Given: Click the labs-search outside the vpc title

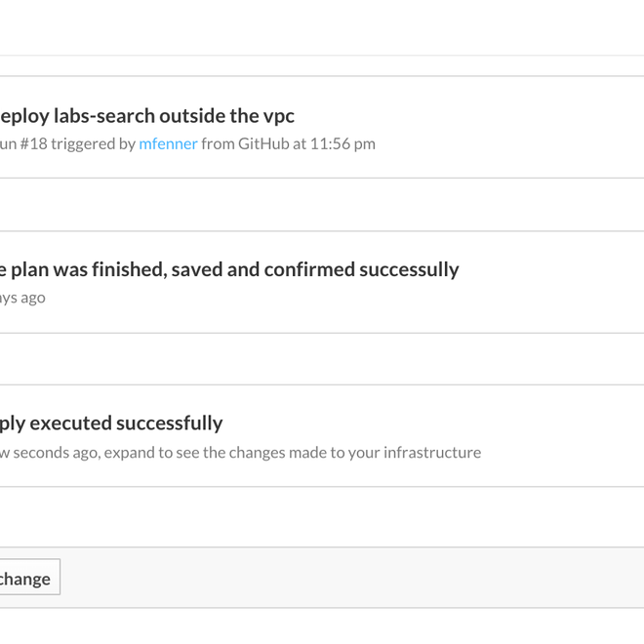Looking at the screenshot, I should tap(146, 116).
